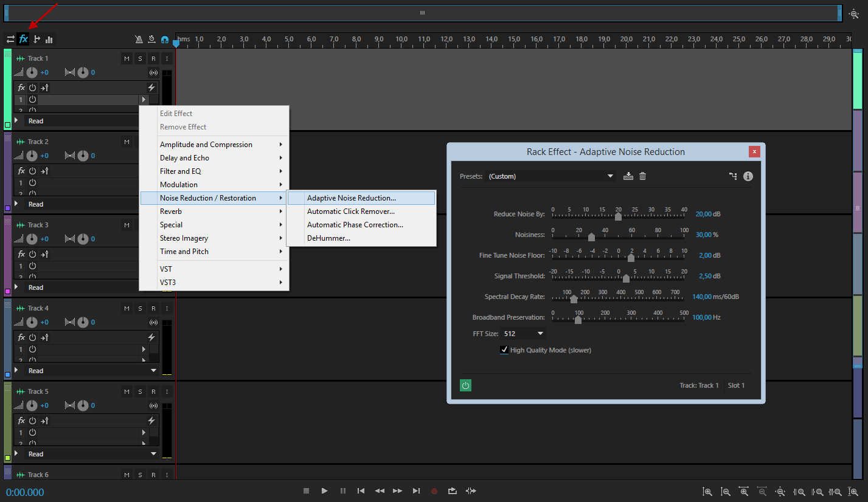This screenshot has width=868, height=502.
Task: Solo Track 4
Action: tap(140, 308)
